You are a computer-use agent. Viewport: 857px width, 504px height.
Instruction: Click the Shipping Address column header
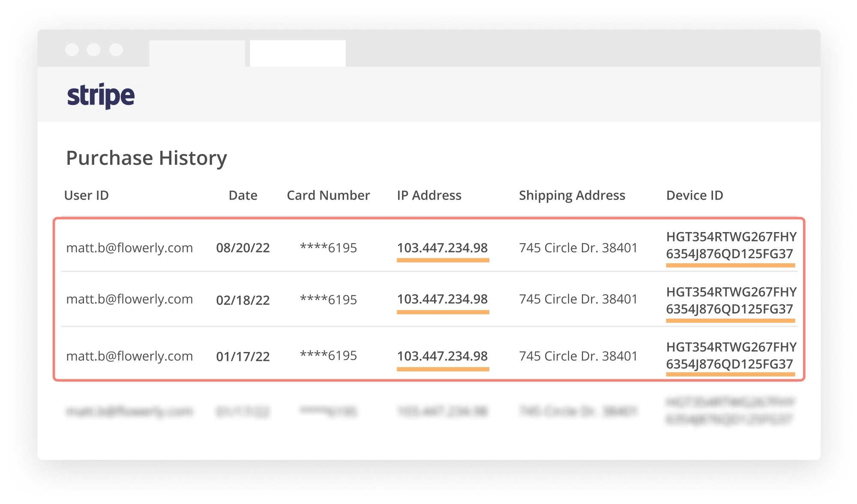tap(572, 195)
